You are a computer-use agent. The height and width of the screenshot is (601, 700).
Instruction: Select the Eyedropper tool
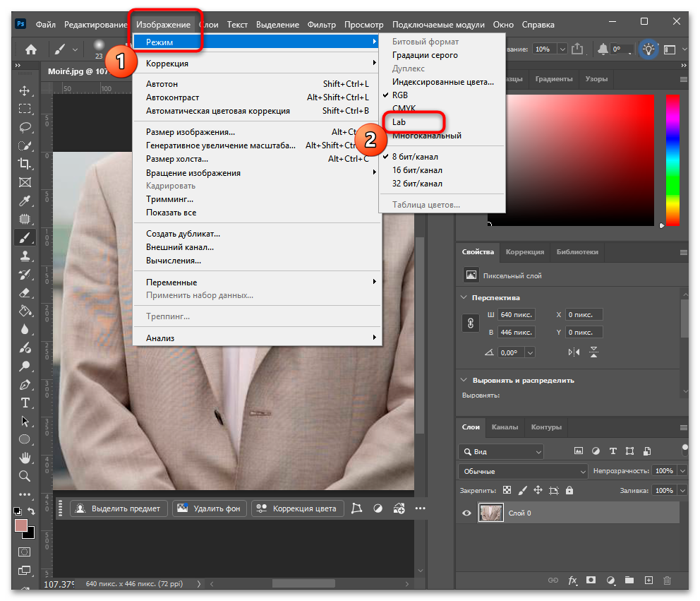(x=25, y=201)
